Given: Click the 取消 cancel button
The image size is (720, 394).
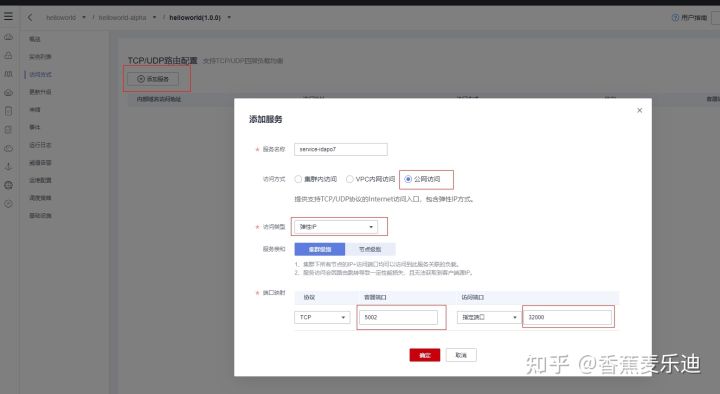Looking at the screenshot, I should click(461, 355).
